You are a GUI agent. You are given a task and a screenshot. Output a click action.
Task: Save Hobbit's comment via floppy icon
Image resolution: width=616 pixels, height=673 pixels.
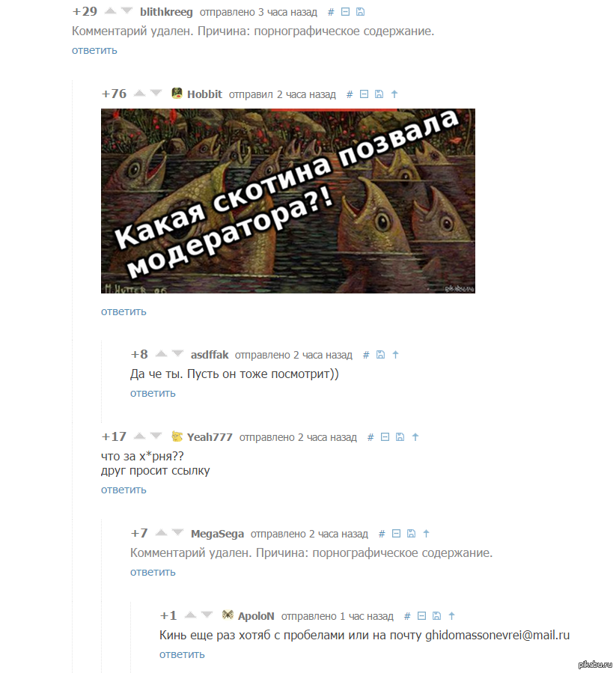(x=379, y=94)
